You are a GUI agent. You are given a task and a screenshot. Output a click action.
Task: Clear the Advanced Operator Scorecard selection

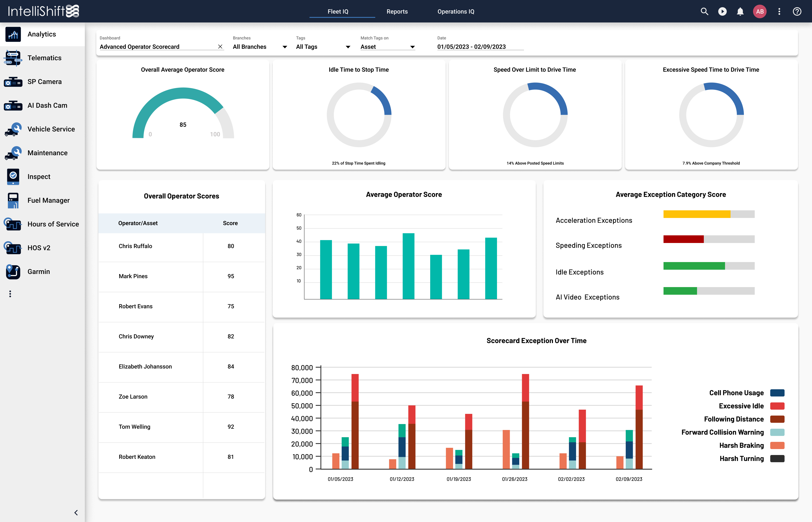(220, 47)
